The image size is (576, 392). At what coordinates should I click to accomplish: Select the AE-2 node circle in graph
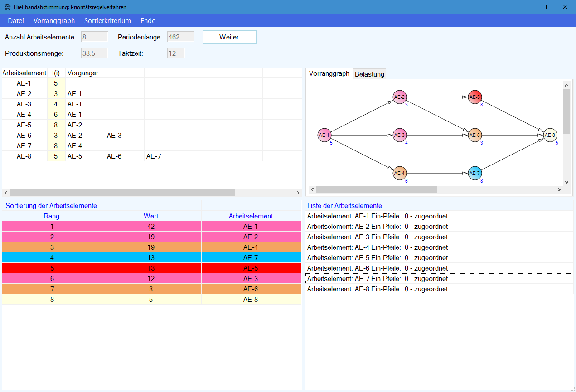coord(399,97)
